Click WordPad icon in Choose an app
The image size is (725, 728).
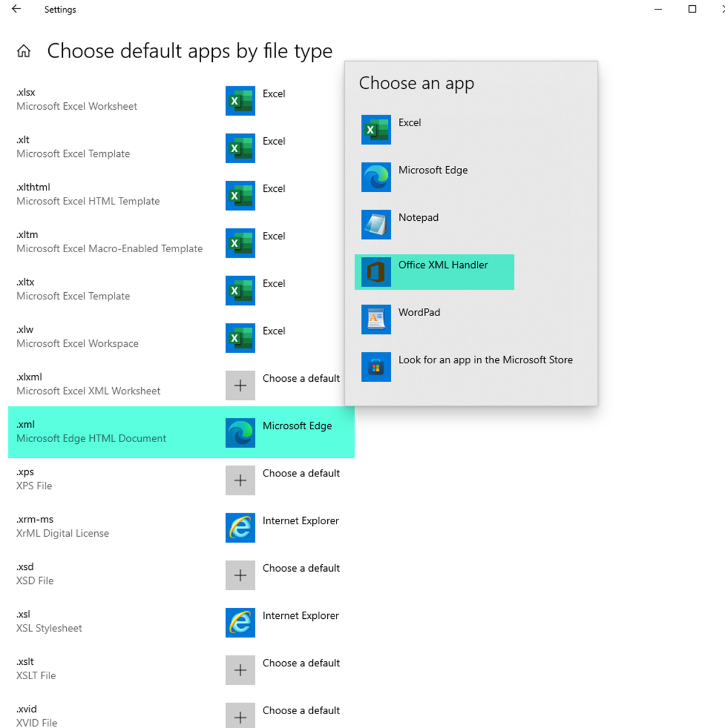(376, 320)
